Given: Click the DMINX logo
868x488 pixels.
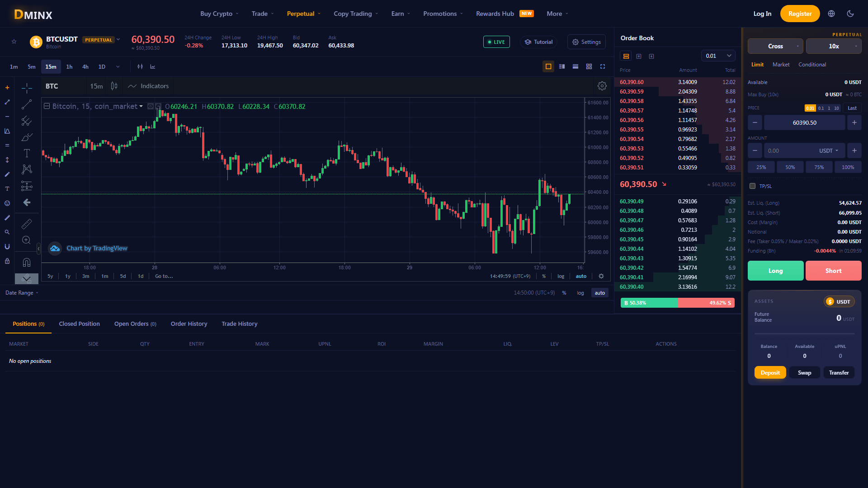Looking at the screenshot, I should (33, 14).
